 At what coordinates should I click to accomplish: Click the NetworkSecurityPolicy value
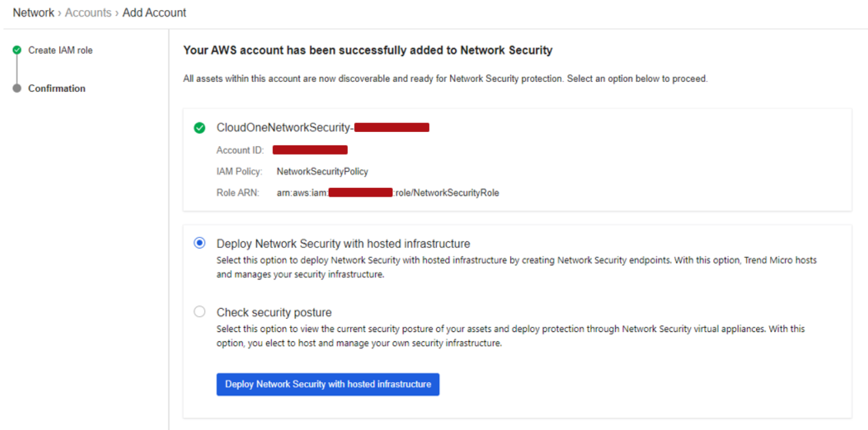point(322,171)
